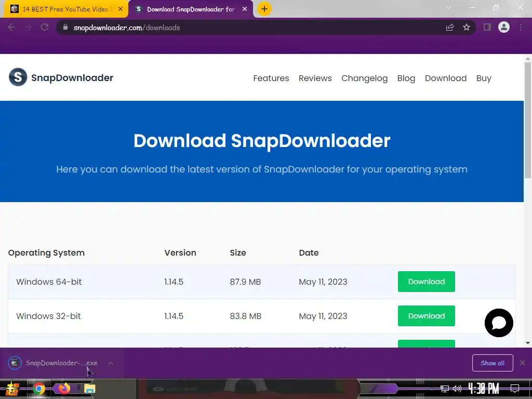
Task: Open the notification center icon
Action: tap(515, 389)
